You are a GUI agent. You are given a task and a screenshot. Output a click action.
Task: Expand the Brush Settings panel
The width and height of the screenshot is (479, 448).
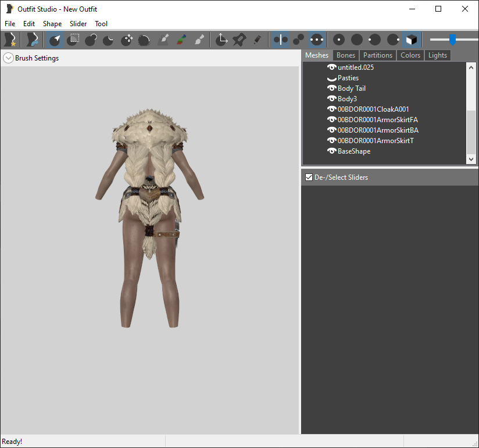click(x=8, y=58)
